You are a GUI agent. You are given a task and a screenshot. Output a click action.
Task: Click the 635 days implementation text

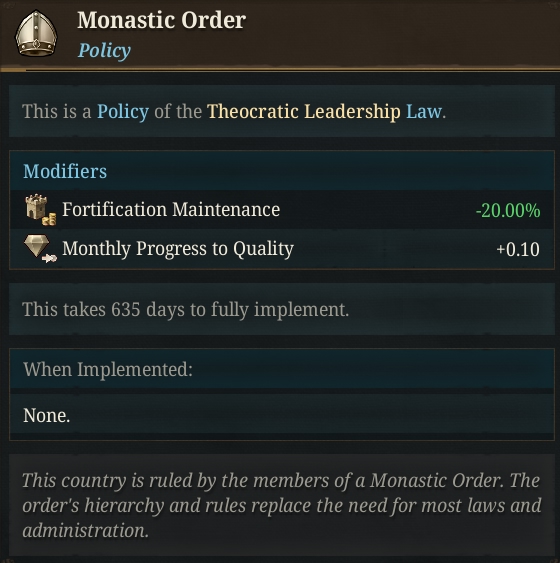(185, 310)
